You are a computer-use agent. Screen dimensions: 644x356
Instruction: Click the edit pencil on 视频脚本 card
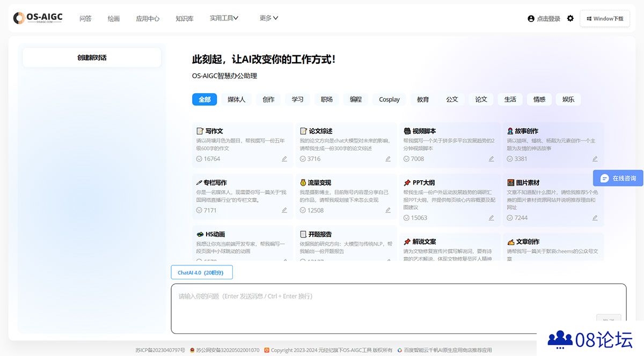point(491,159)
